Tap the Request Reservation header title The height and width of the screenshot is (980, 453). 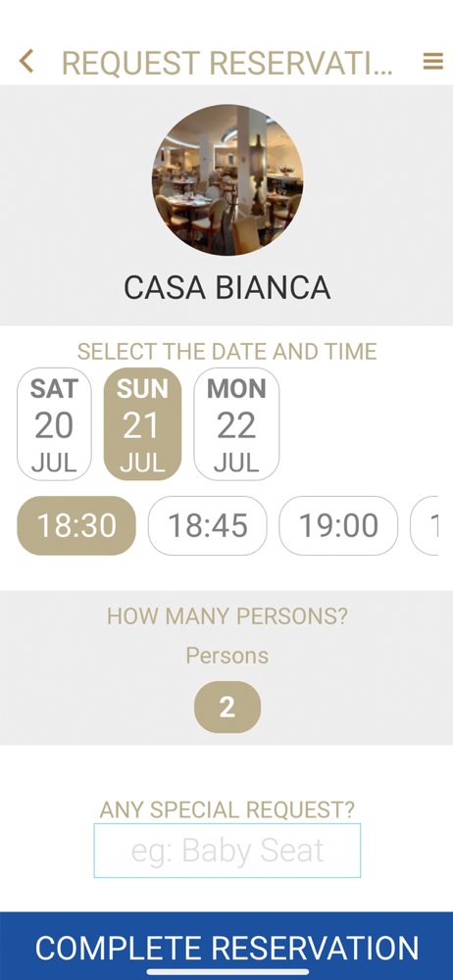coord(227,63)
